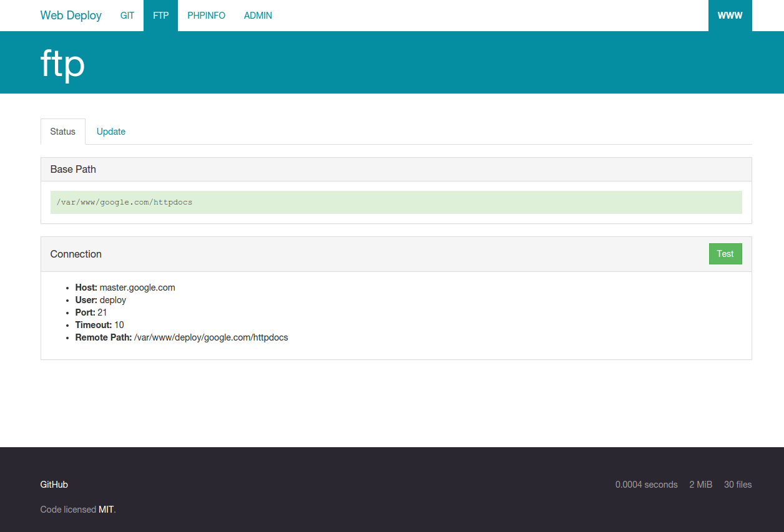Image resolution: width=784 pixels, height=532 pixels.
Task: Click the Connection panel heading
Action: [396, 254]
